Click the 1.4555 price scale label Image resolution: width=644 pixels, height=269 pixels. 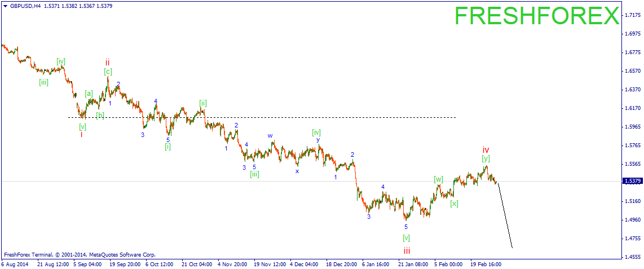632,257
